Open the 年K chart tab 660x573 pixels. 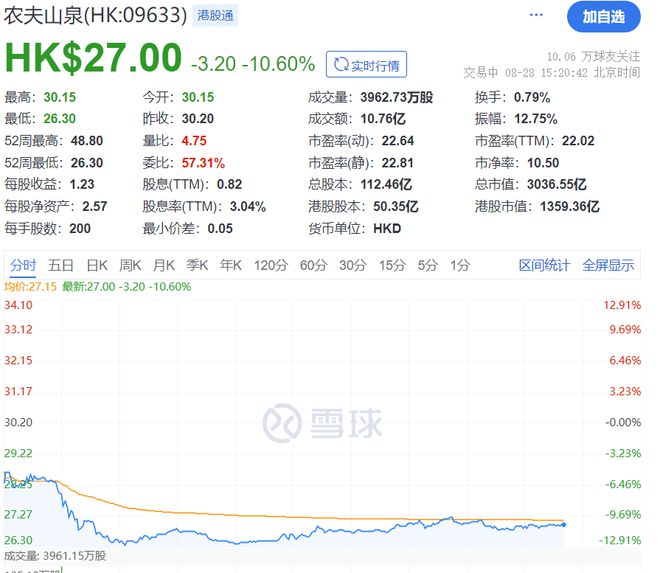click(232, 265)
